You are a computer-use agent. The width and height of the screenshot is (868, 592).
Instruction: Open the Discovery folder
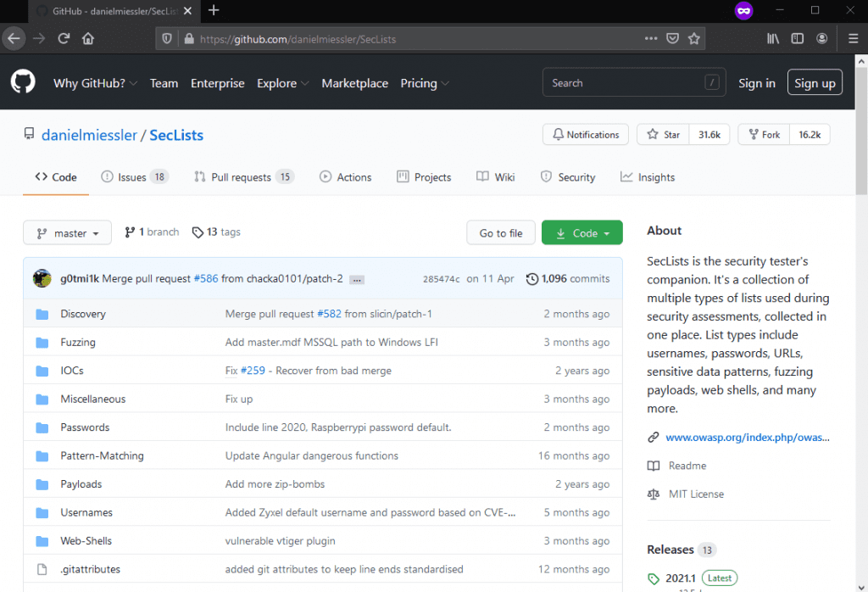[x=83, y=314]
